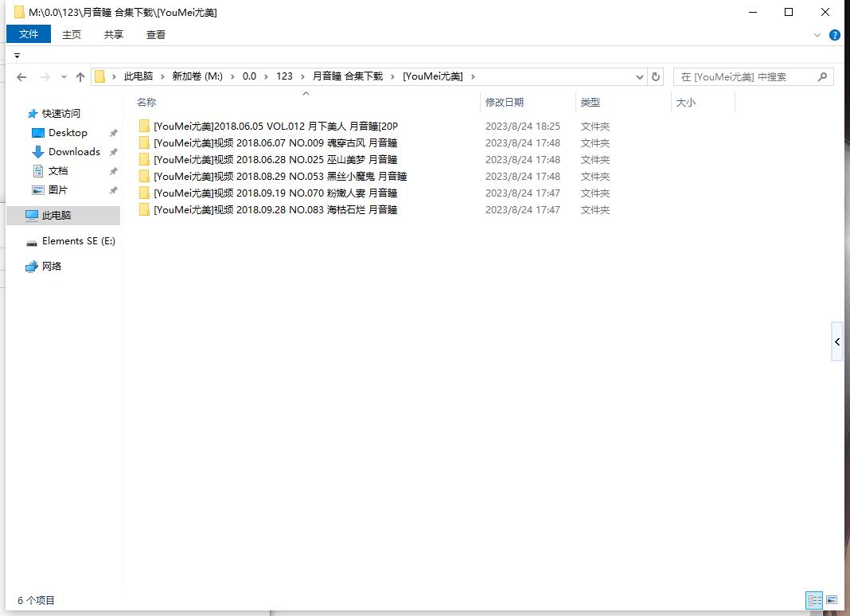Click the 快速访问 star icon
Screen dimensions: 850x616
[33, 113]
